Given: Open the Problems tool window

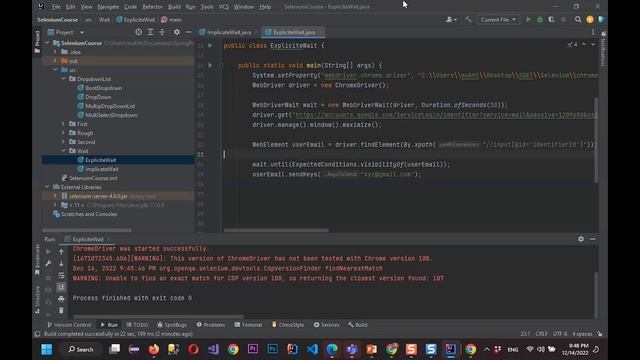Looking at the screenshot, I should (211, 325).
